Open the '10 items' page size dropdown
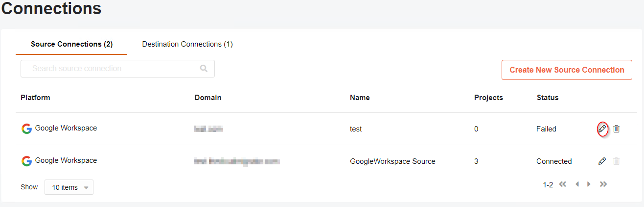 [69, 187]
